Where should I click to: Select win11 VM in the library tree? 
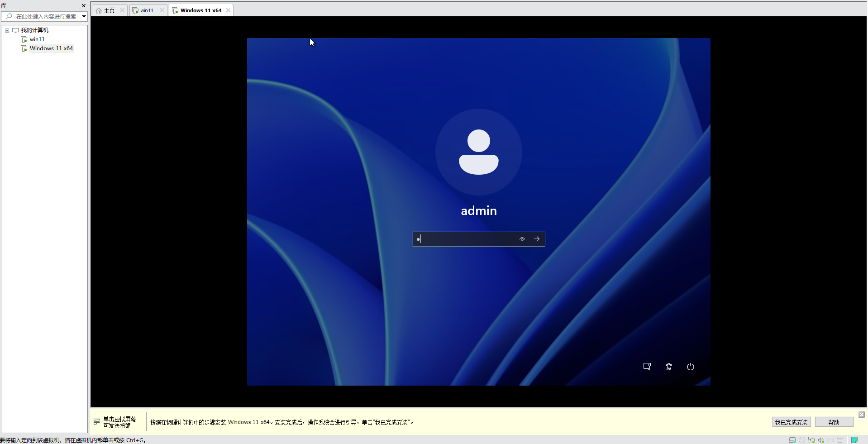pyautogui.click(x=37, y=39)
